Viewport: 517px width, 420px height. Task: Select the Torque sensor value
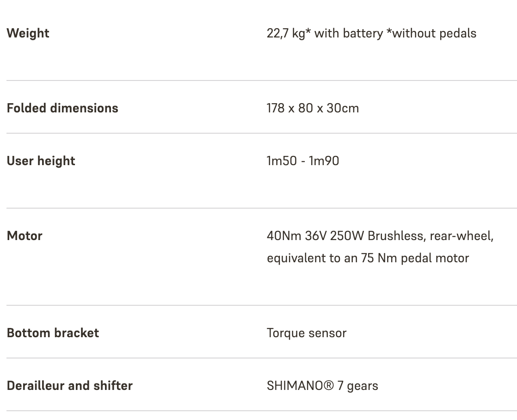coord(307,333)
